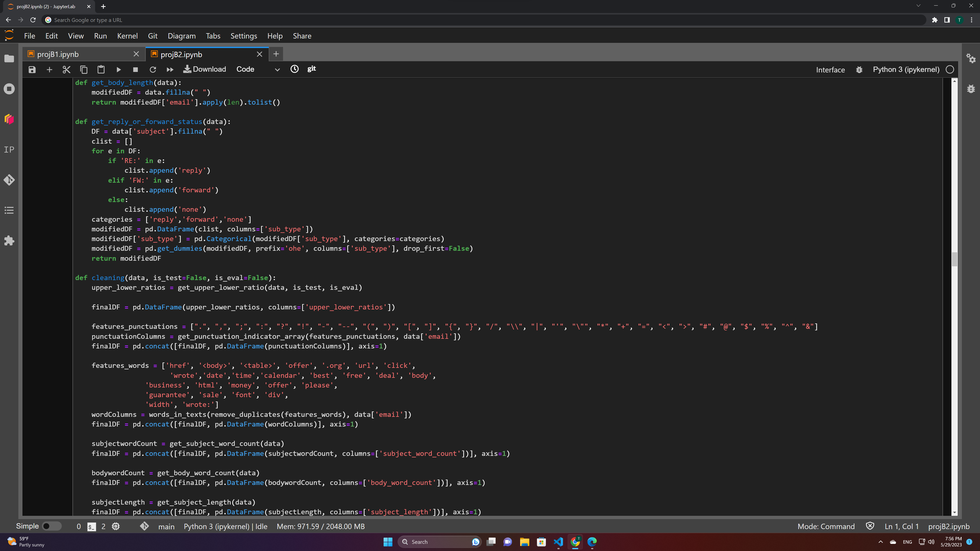
Task: Run the selected cell with the play icon
Action: tap(118, 70)
